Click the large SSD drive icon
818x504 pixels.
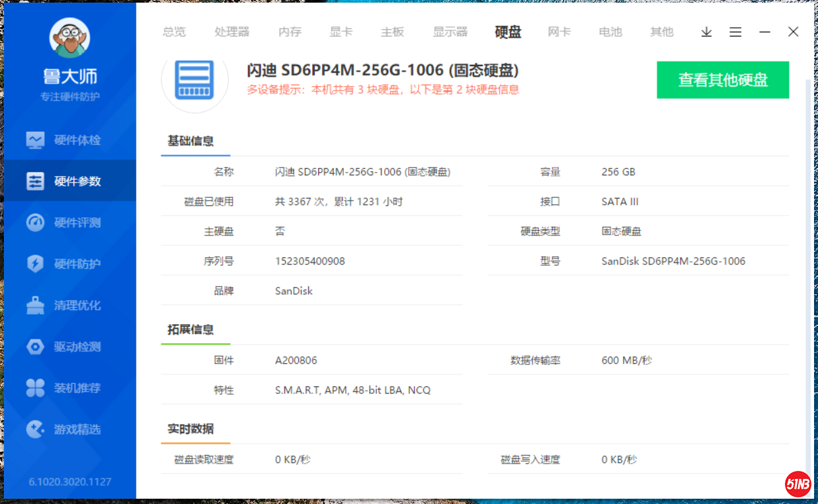pyautogui.click(x=195, y=80)
